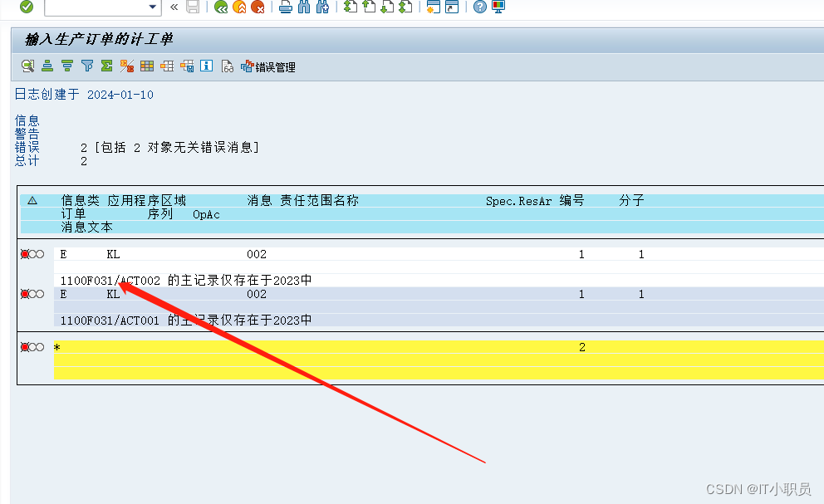Screen dimensions: 824x504
Task: Click the green Sum total icon
Action: [106, 66]
